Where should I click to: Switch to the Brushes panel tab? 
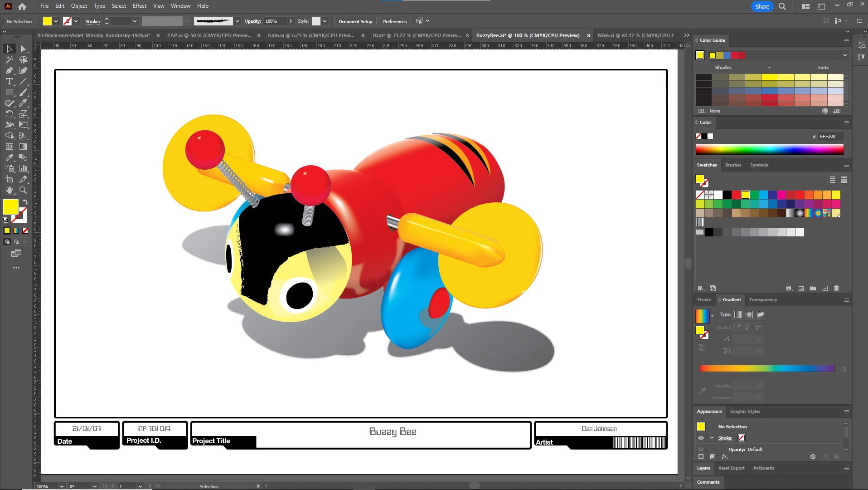click(x=733, y=165)
